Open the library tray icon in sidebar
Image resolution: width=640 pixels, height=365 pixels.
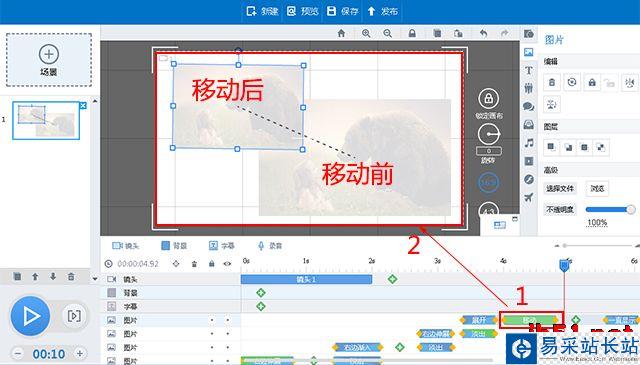pos(529,125)
